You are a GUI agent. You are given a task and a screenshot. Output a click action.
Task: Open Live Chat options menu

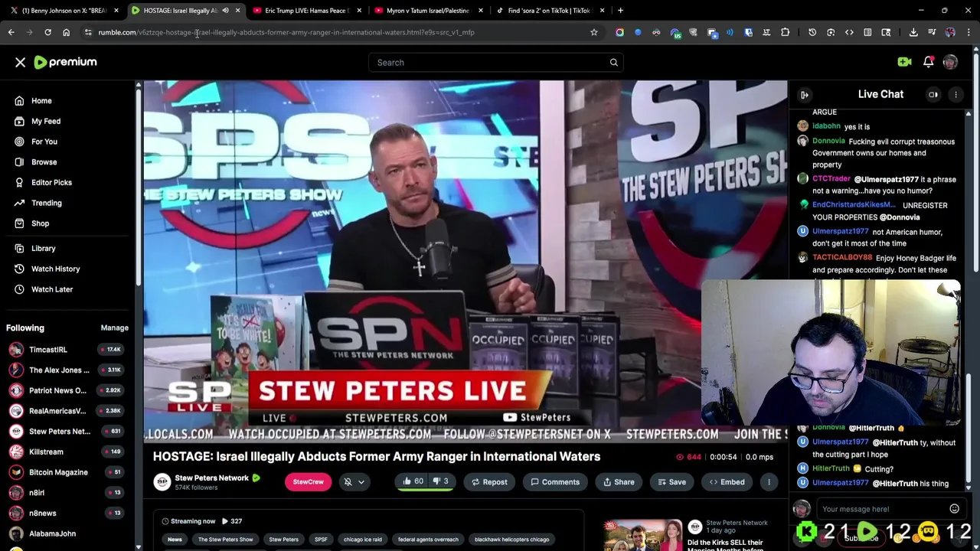pyautogui.click(x=955, y=95)
